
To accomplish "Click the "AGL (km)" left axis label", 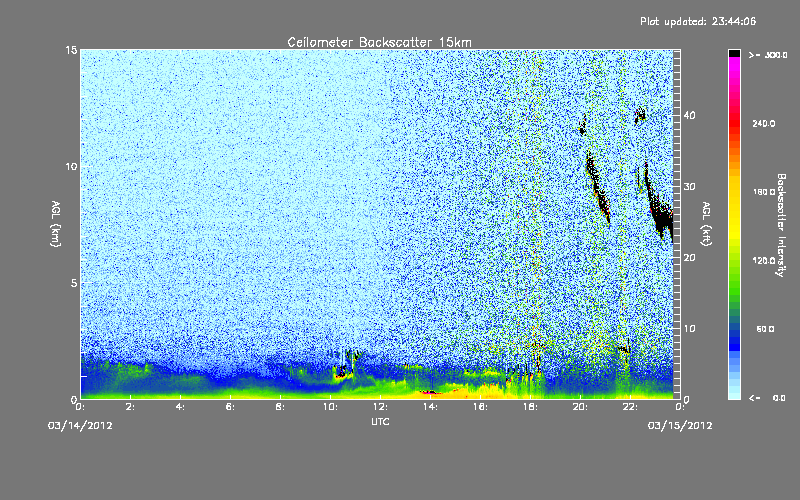I will pos(56,223).
